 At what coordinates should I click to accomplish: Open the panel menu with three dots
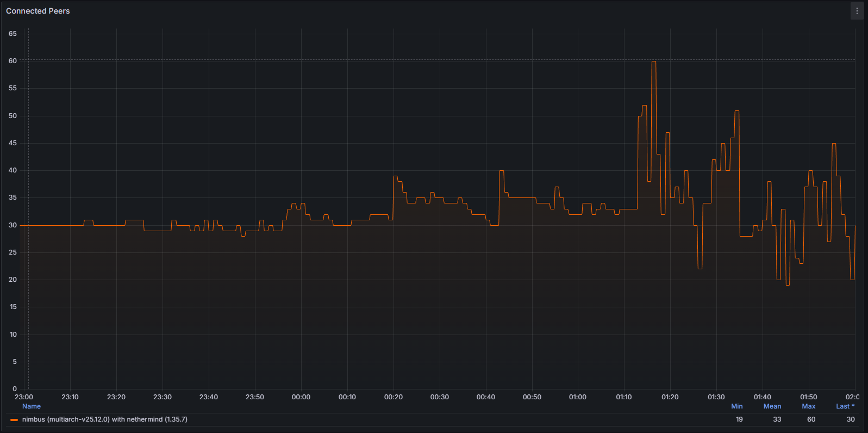pyautogui.click(x=857, y=11)
